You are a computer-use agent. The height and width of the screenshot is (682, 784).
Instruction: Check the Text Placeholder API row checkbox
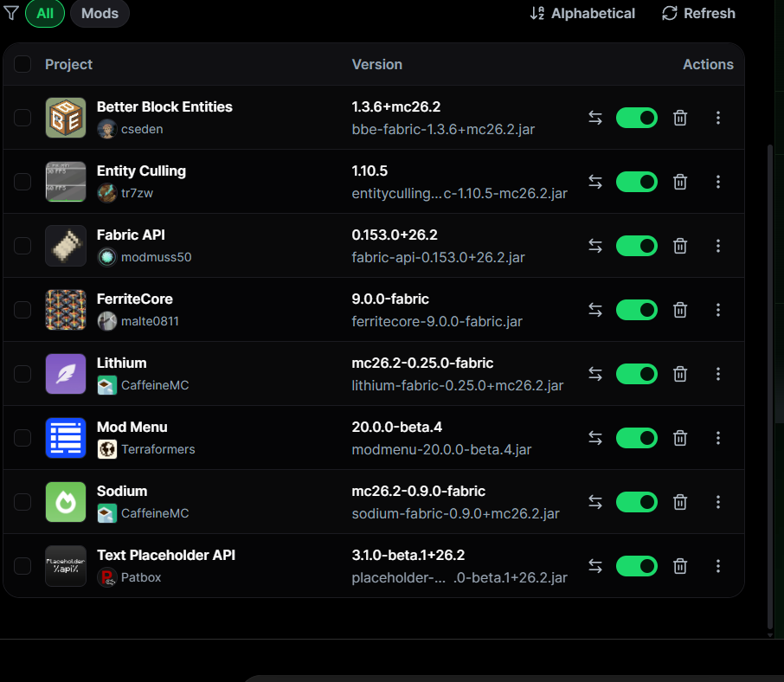click(x=22, y=565)
